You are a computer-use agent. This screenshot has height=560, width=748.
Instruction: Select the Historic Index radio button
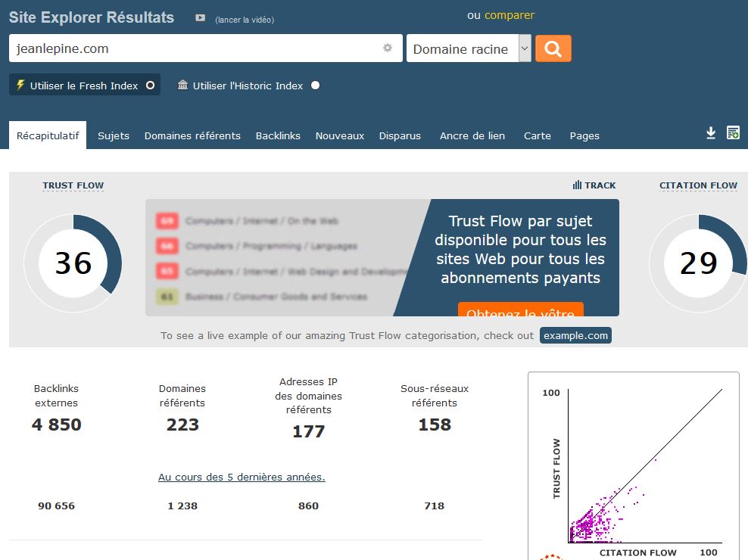315,86
